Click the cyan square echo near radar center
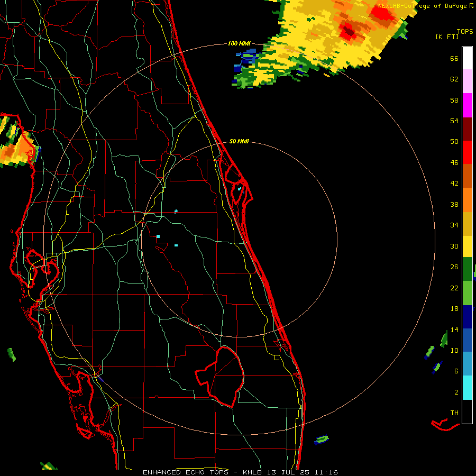Viewport: 476px width, 476px height. point(158,236)
